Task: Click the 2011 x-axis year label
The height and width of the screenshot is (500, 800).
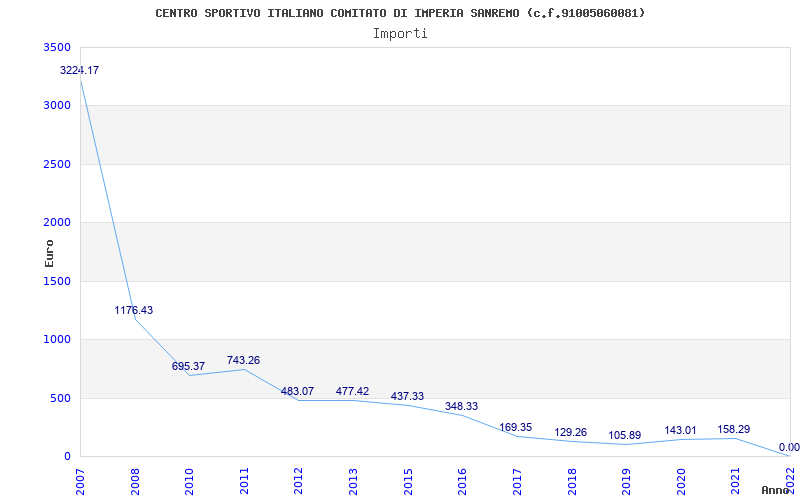Action: pyautogui.click(x=244, y=481)
